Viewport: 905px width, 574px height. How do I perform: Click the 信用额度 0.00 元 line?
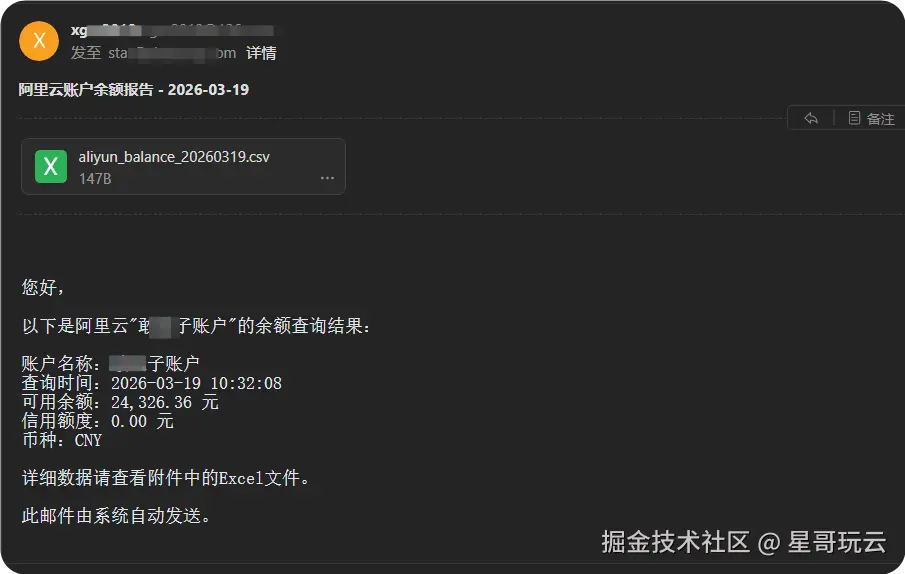tap(98, 421)
